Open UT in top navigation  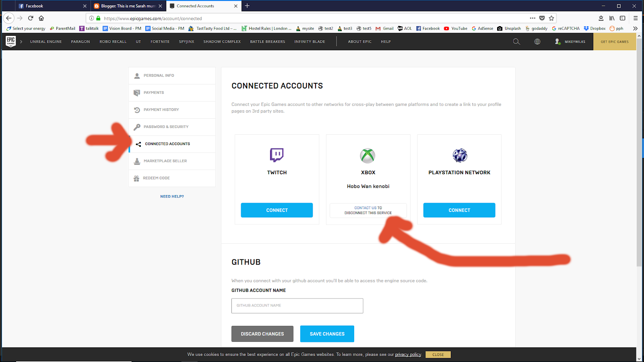click(x=138, y=41)
